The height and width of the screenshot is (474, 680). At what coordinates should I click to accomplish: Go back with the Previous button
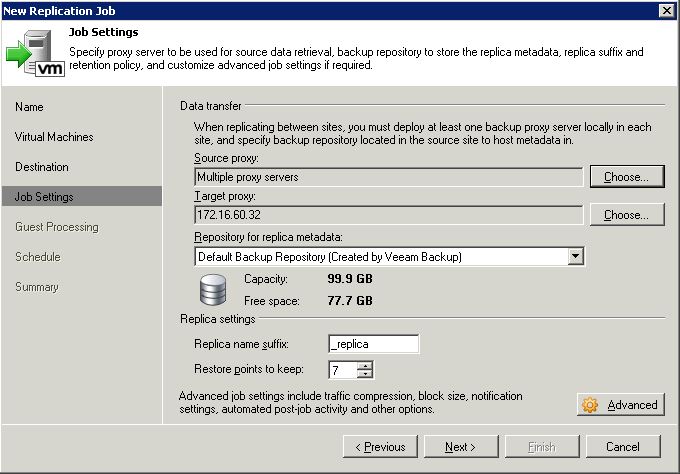click(380, 447)
